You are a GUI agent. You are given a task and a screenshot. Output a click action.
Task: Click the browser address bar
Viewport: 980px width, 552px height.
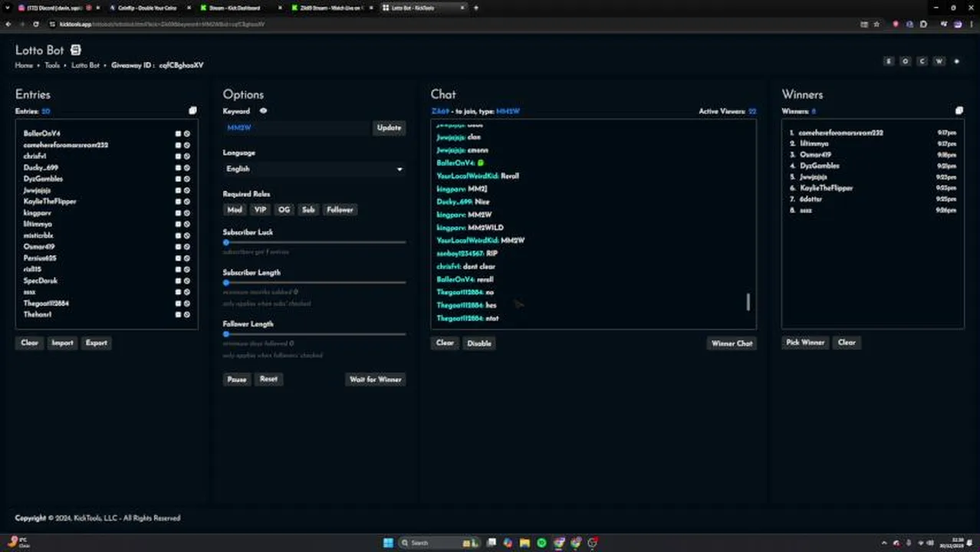click(x=452, y=24)
